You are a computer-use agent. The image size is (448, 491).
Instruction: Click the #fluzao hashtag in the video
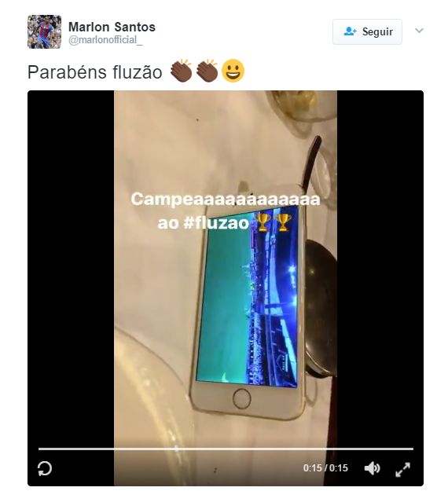coord(216,223)
